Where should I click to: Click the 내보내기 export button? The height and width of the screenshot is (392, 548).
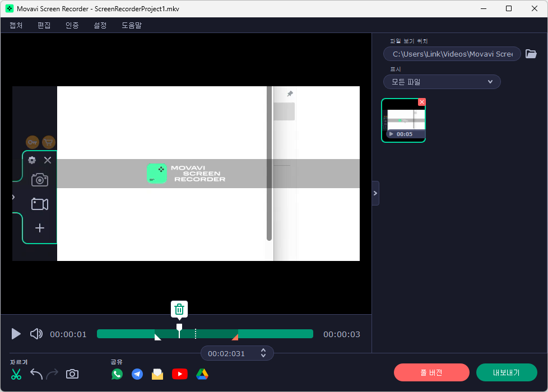[x=507, y=372]
